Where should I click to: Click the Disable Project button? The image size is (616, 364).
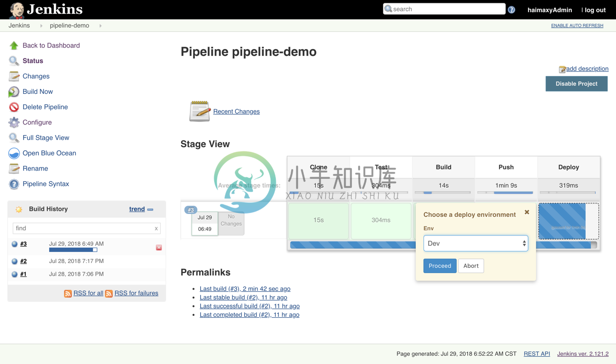[577, 84]
